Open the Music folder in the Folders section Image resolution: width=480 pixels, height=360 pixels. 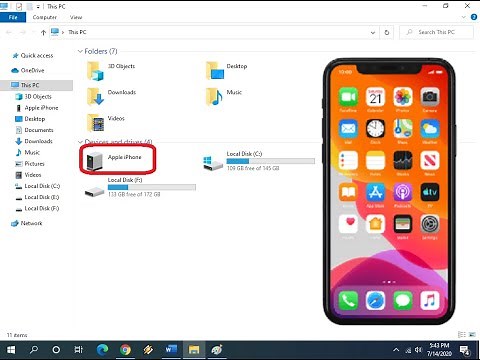point(224,96)
